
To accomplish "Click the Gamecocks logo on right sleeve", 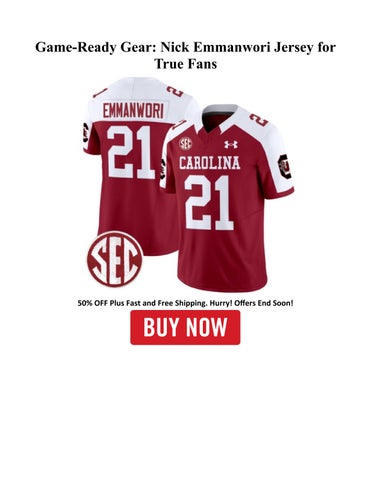I will (285, 167).
